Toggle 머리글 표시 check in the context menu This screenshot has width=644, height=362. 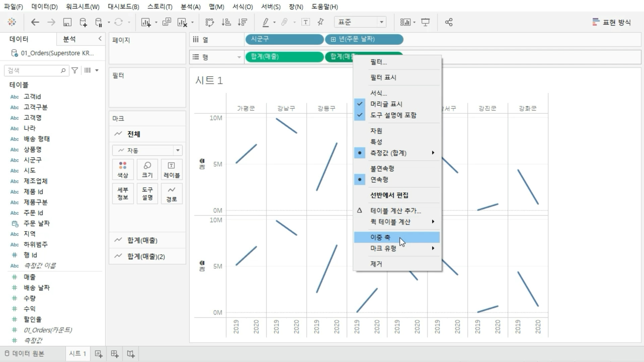[386, 104]
